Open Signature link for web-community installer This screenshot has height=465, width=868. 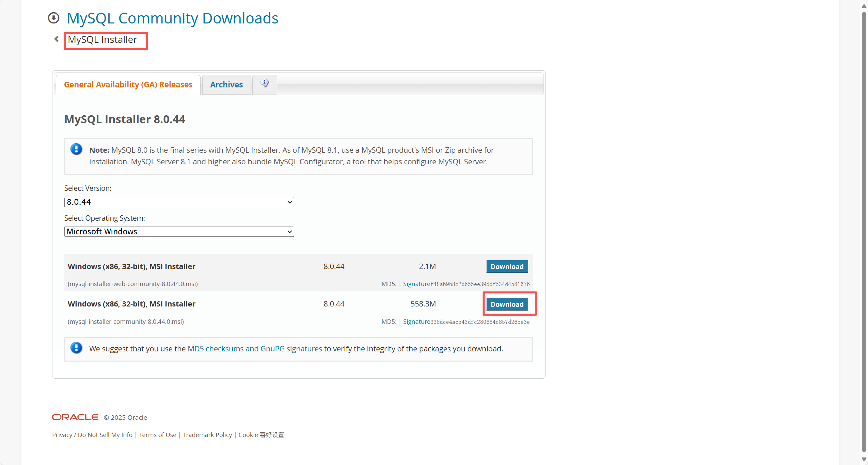(x=416, y=284)
